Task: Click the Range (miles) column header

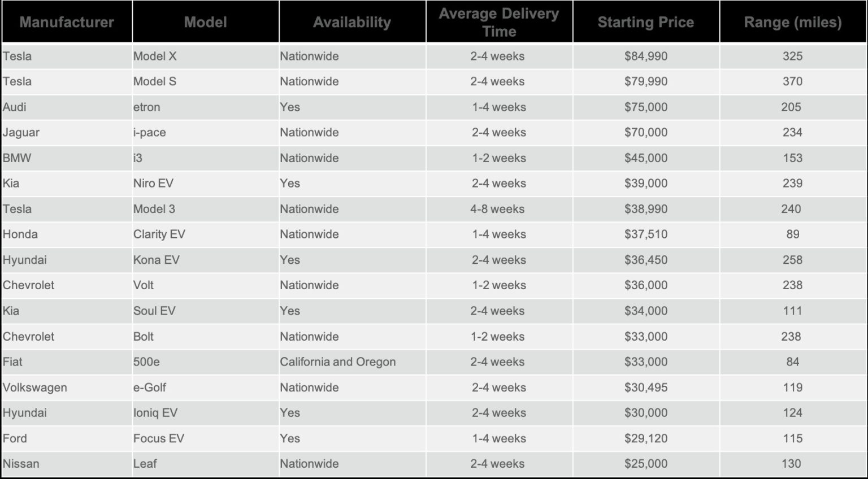Action: [x=792, y=22]
